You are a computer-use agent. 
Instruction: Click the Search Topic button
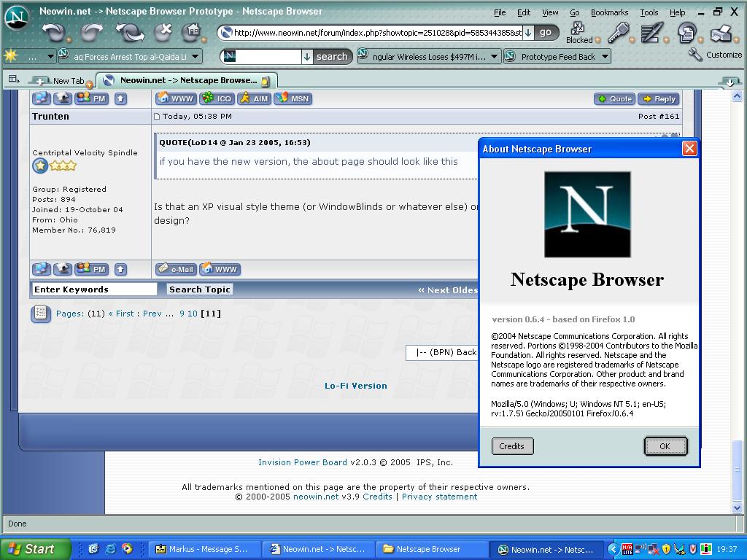tap(200, 289)
